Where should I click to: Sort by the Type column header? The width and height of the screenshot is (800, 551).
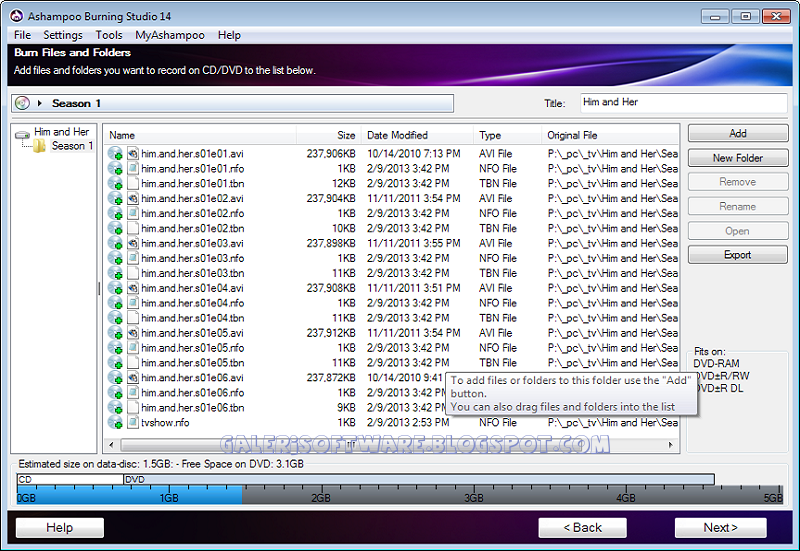click(507, 135)
